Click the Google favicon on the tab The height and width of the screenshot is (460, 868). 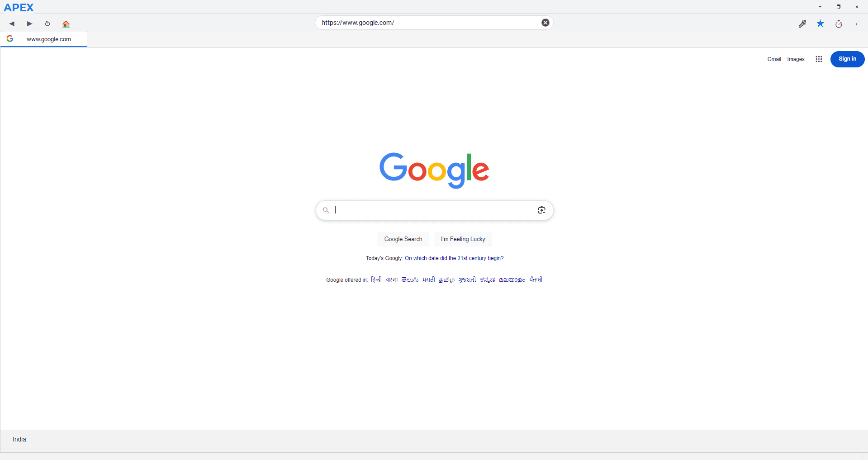[x=10, y=39]
